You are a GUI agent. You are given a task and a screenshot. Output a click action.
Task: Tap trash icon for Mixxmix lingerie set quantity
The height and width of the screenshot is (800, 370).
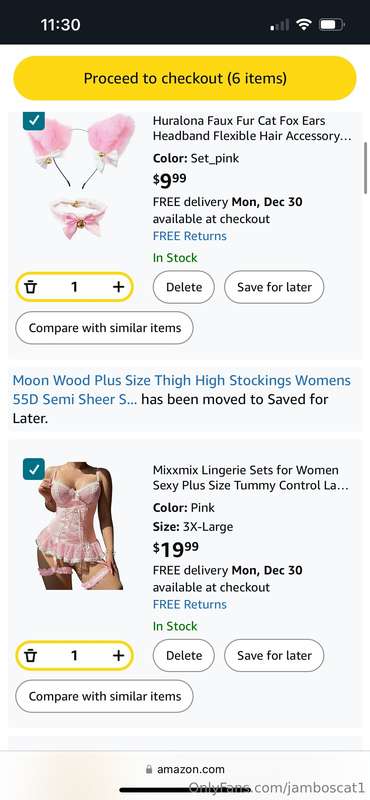point(31,656)
